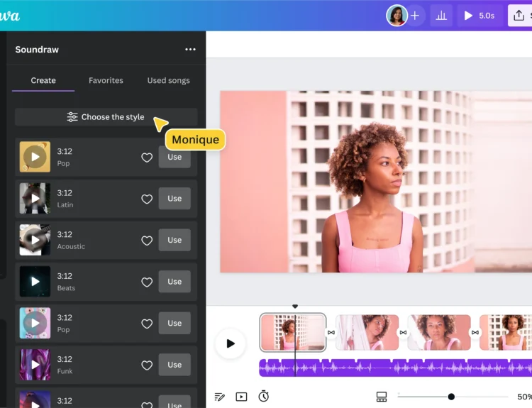This screenshot has height=408, width=532.
Task: Click the Share upload icon button
Action: point(519,16)
